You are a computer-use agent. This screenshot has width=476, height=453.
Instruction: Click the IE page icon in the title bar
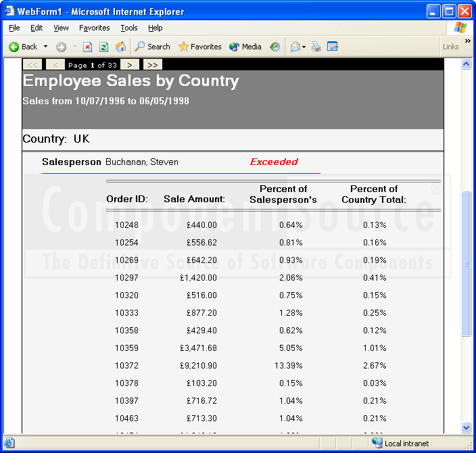pos(9,11)
